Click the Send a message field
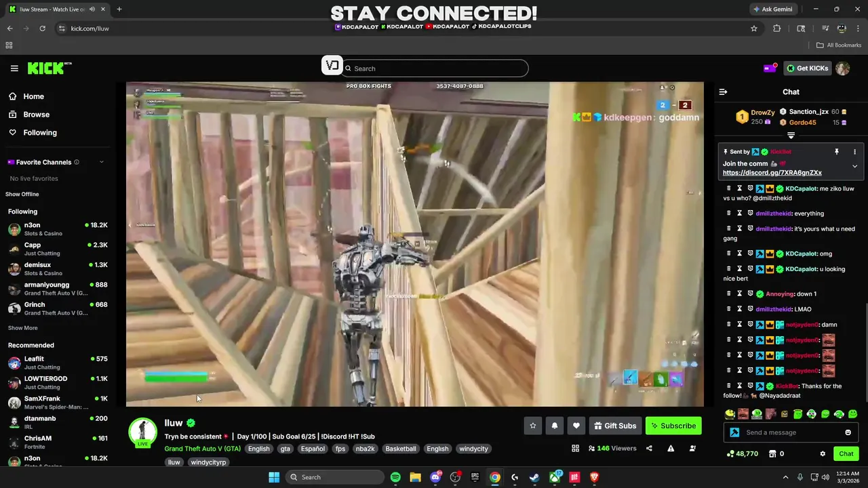The width and height of the screenshot is (868, 488). (x=791, y=432)
